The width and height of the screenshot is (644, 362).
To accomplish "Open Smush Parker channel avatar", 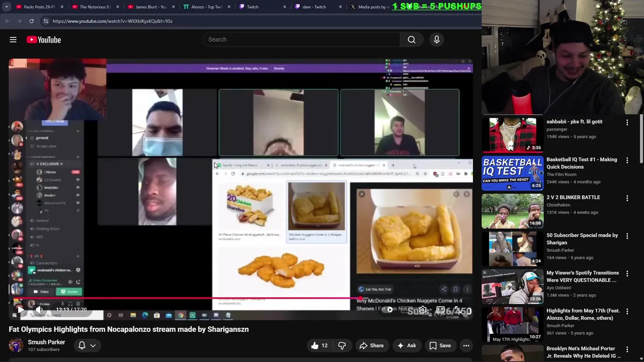I will tap(16, 345).
